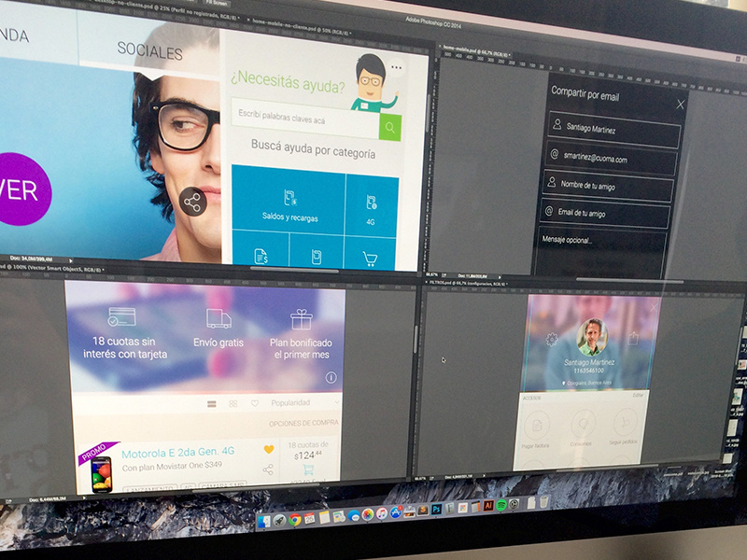Click the share icon on the man's photo
Image resolution: width=747 pixels, height=560 pixels.
pos(193,202)
